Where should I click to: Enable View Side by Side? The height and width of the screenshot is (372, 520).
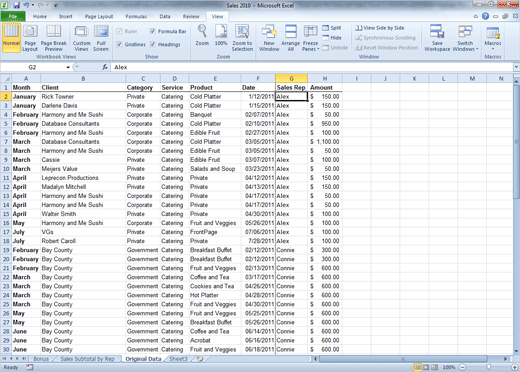coord(380,28)
